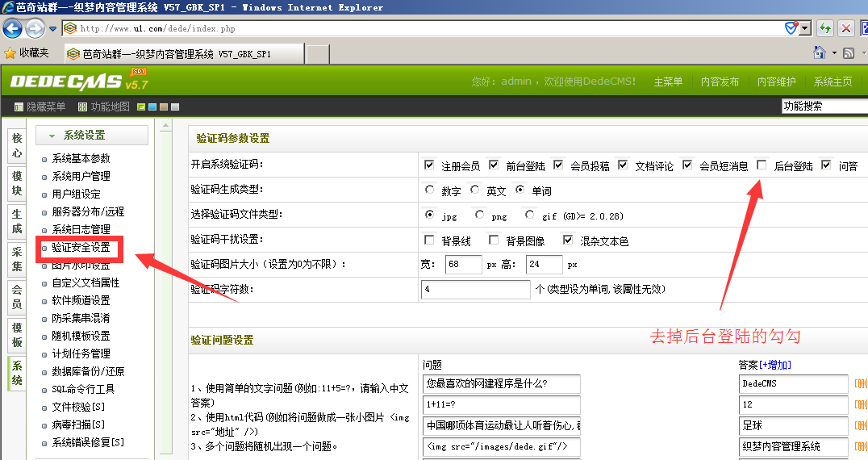The width and height of the screenshot is (868, 460).
Task: Open 服务器分布/远程 in the side menu
Action: pos(88,211)
